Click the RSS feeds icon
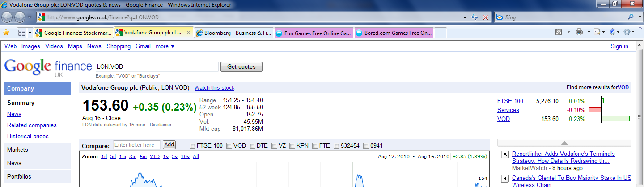644x187 pixels. tap(559, 32)
